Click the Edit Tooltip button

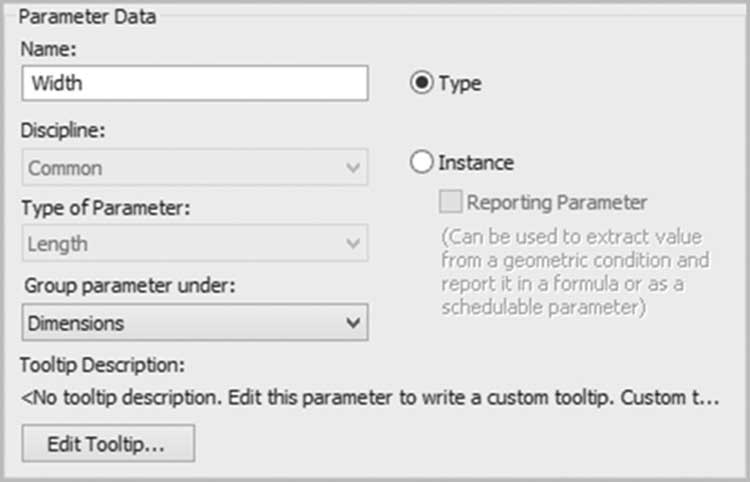point(108,443)
